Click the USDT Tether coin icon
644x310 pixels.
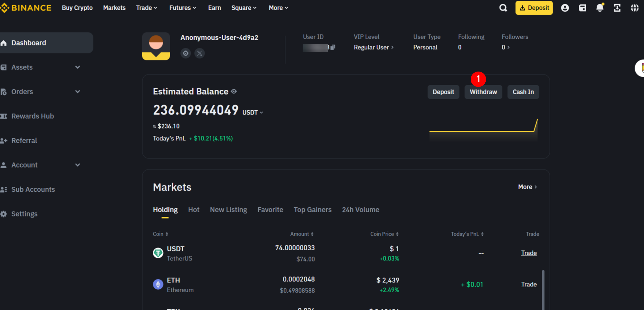pos(158,253)
